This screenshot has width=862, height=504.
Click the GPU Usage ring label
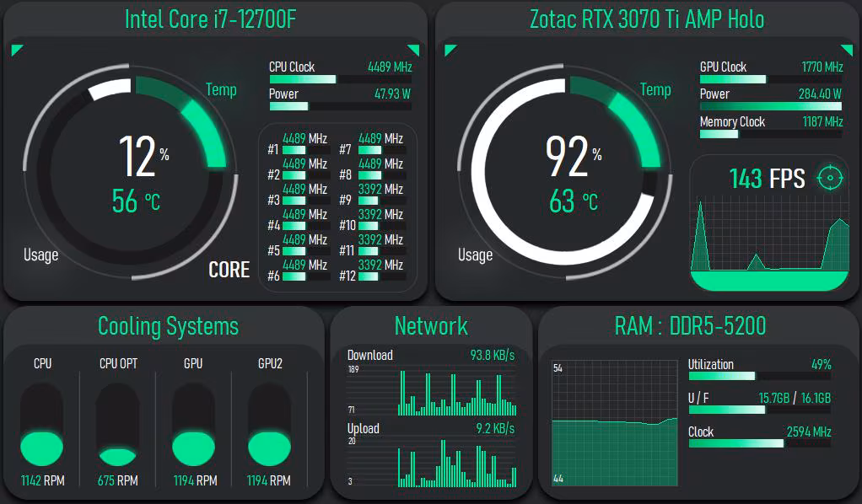(475, 255)
